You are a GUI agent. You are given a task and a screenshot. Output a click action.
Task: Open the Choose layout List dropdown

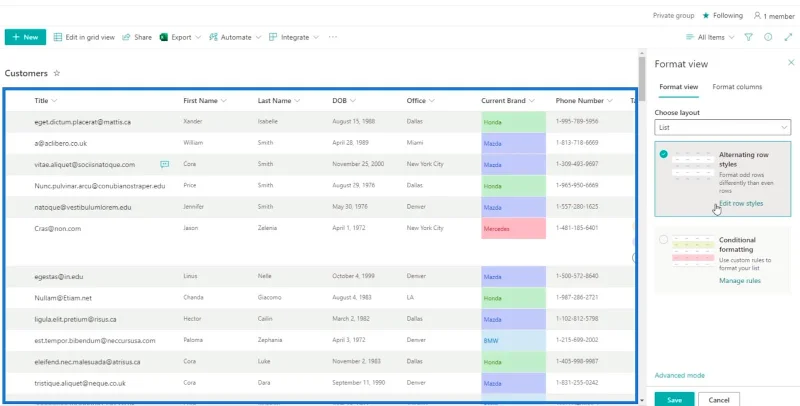click(722, 128)
